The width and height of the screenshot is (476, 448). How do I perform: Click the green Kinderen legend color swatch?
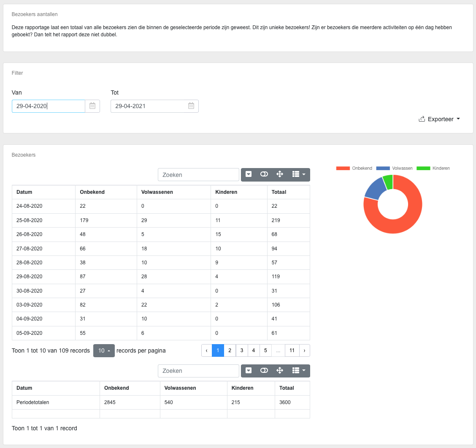(x=423, y=168)
